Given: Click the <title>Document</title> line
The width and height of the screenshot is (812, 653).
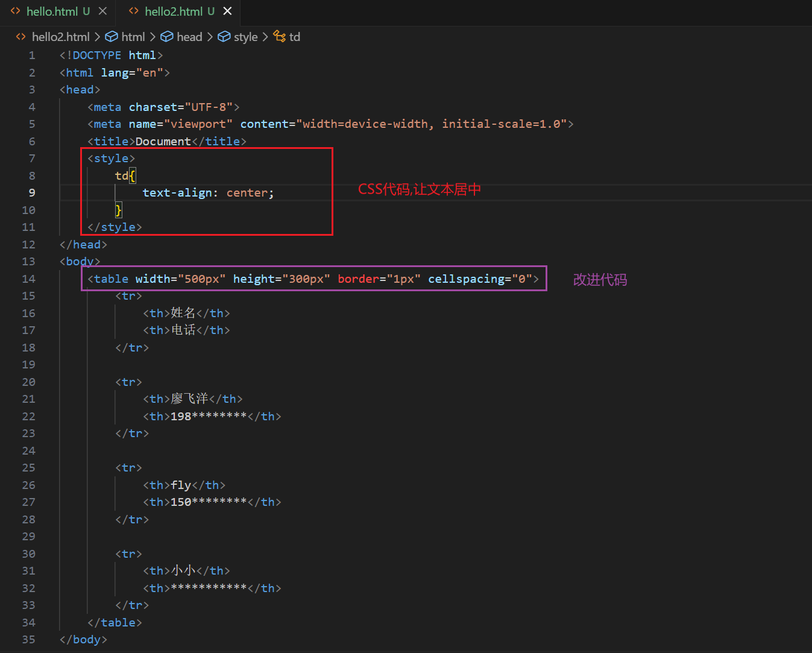Looking at the screenshot, I should [x=167, y=141].
